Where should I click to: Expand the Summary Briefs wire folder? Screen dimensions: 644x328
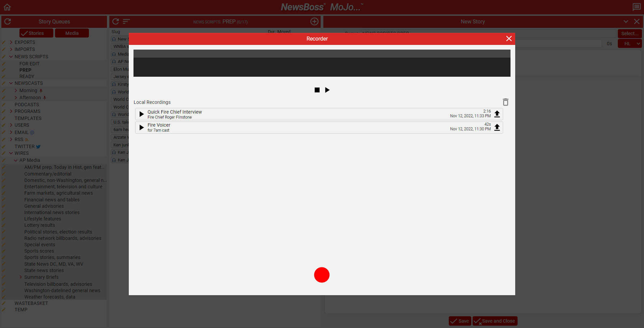(x=21, y=277)
